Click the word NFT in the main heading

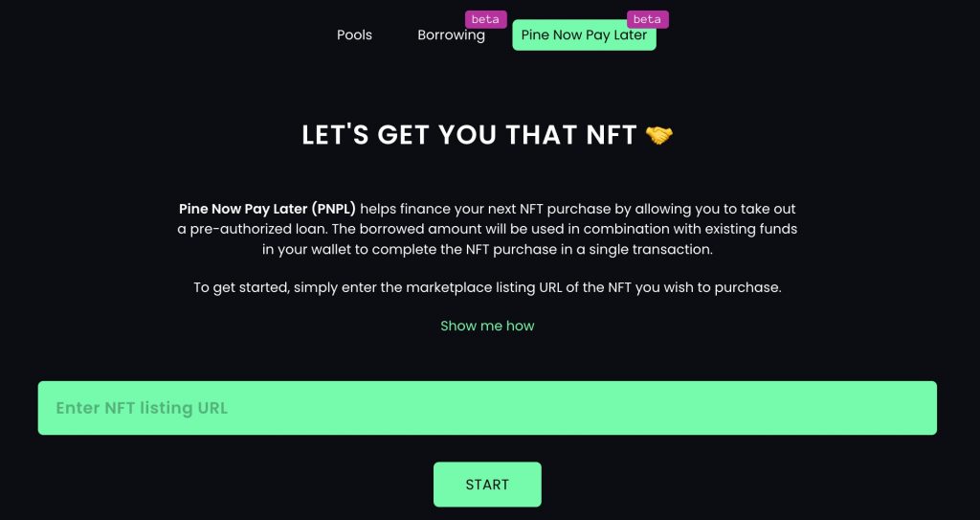(x=612, y=135)
